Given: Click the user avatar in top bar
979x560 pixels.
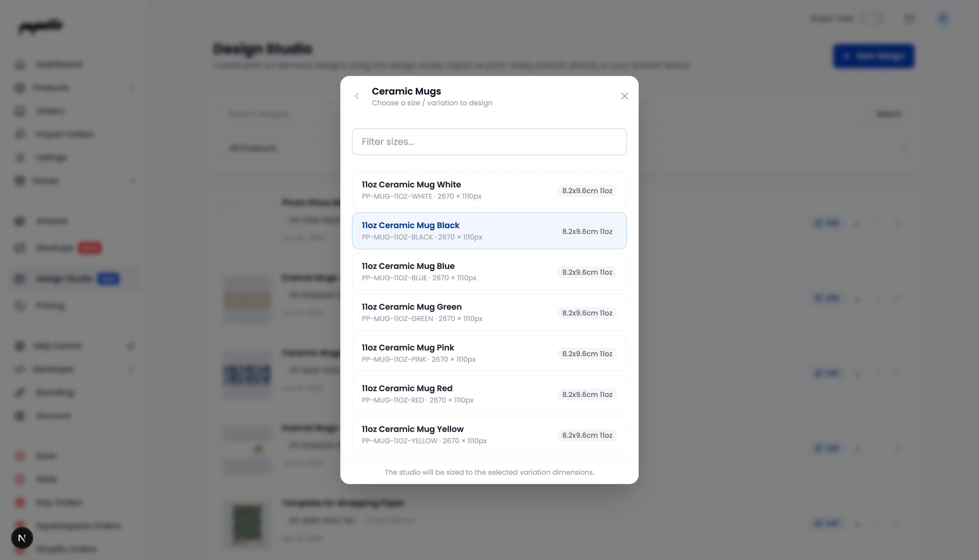Looking at the screenshot, I should click(x=943, y=18).
